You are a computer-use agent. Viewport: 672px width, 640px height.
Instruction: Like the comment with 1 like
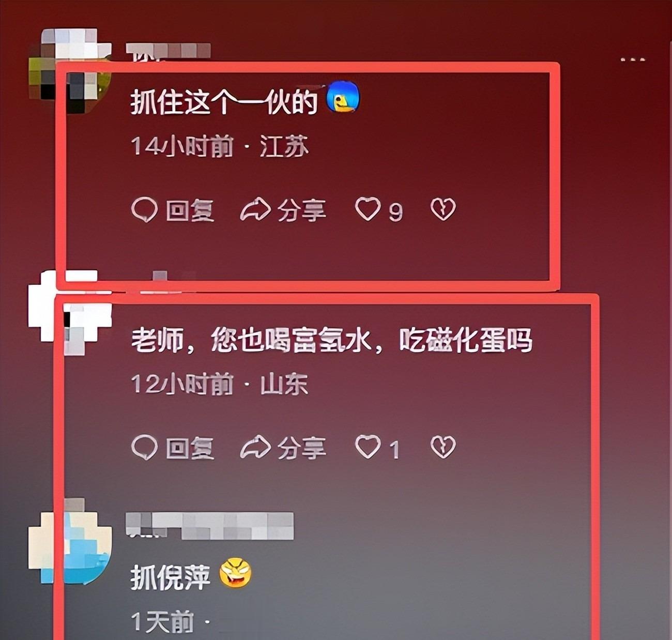[x=368, y=447]
